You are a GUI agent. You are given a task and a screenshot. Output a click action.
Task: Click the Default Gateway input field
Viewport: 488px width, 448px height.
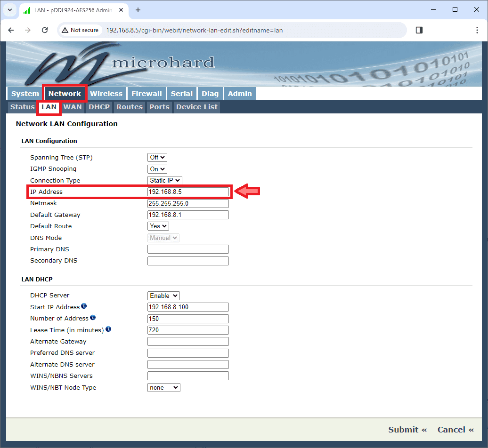coord(188,215)
